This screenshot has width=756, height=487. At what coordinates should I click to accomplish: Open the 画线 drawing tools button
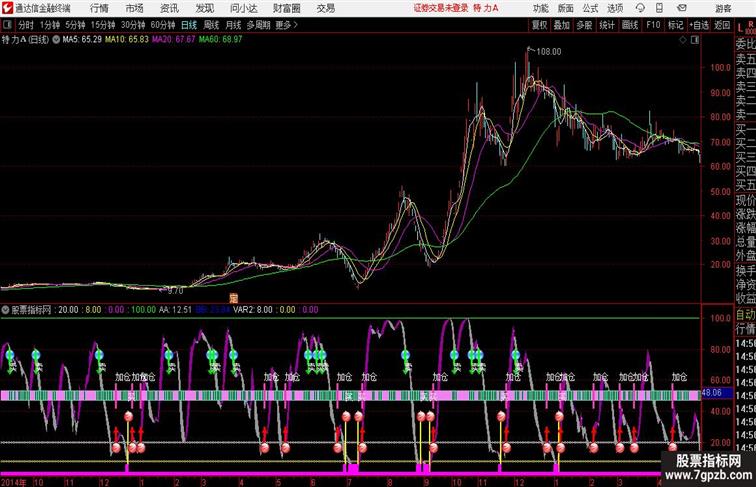point(630,25)
